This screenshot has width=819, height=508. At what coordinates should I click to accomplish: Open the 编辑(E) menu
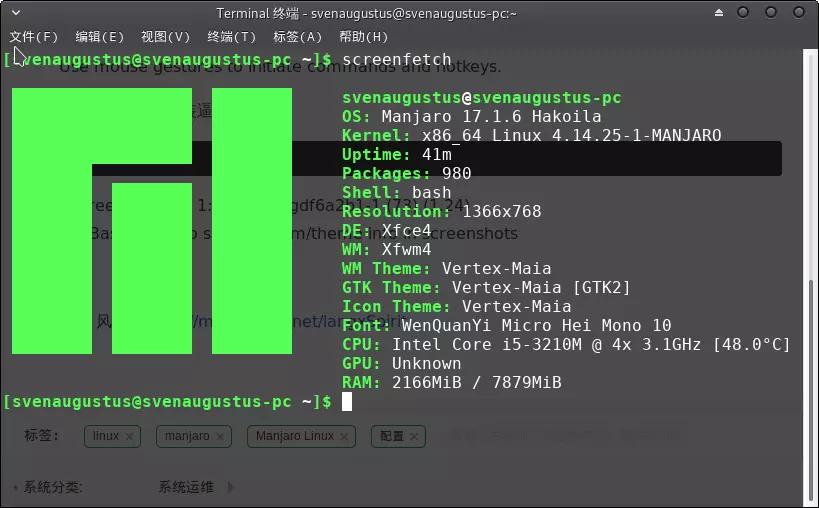coord(99,37)
